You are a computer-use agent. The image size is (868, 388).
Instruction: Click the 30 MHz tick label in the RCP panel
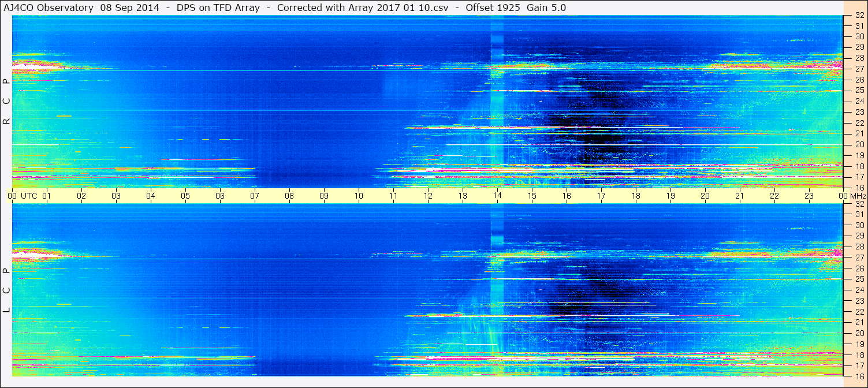(x=859, y=36)
